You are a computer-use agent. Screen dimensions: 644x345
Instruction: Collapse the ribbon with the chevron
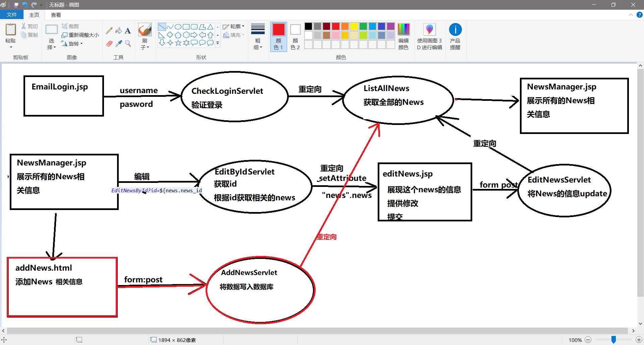tap(631, 15)
